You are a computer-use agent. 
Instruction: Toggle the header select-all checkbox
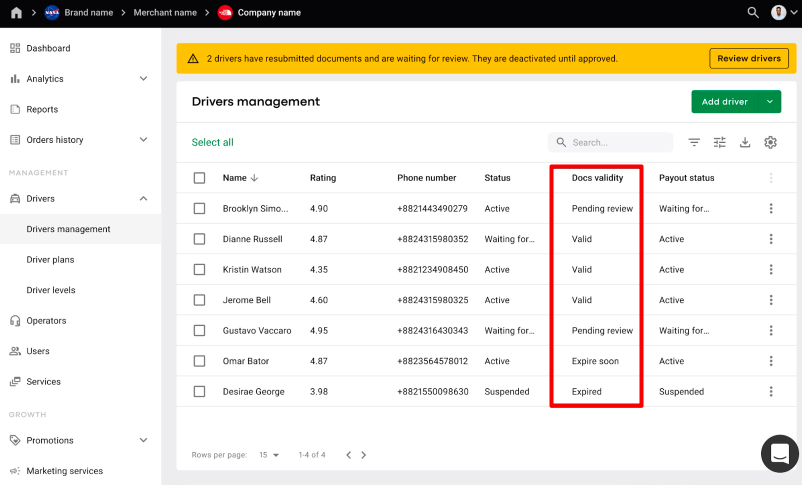(200, 178)
